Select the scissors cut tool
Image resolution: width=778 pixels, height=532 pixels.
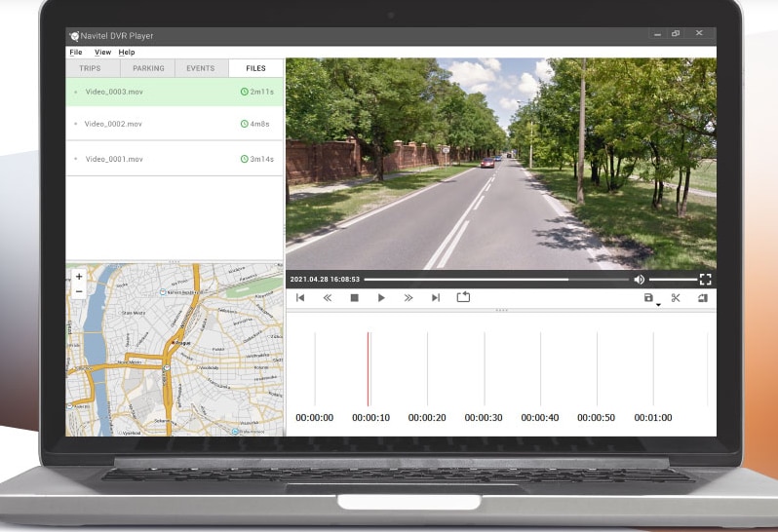(676, 298)
